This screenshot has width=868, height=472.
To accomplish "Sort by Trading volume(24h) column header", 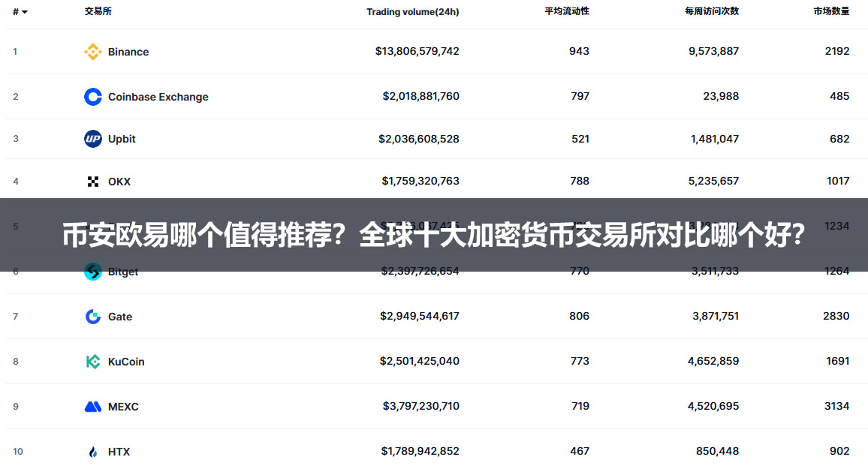I will (x=412, y=11).
